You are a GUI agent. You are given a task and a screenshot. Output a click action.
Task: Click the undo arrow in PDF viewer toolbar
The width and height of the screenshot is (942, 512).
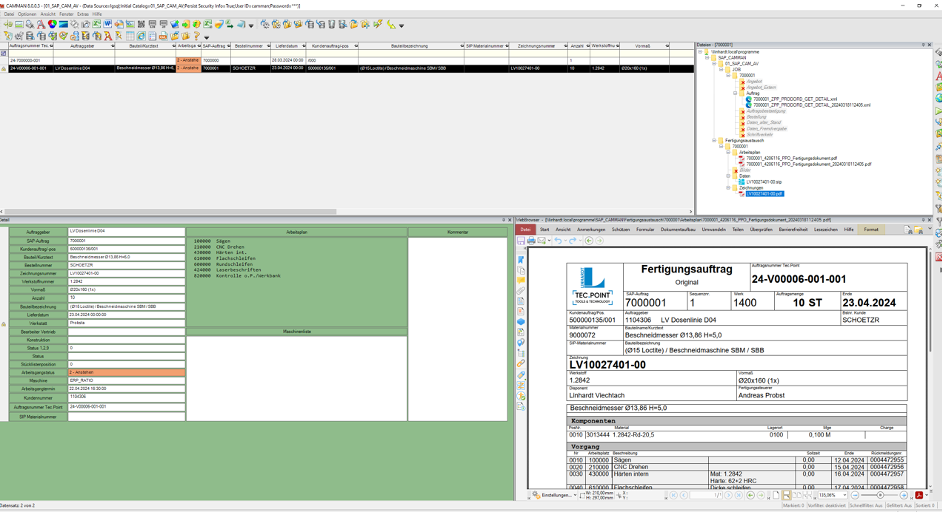point(559,241)
